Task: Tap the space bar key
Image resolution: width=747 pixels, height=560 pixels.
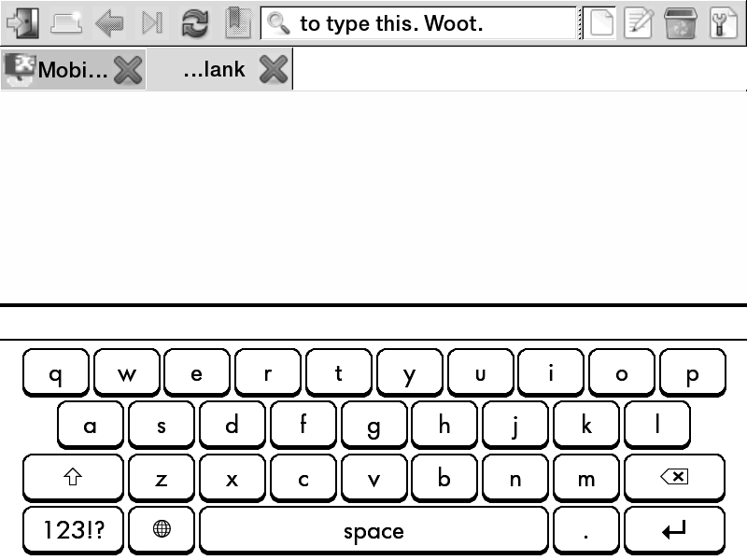Action: [x=374, y=530]
